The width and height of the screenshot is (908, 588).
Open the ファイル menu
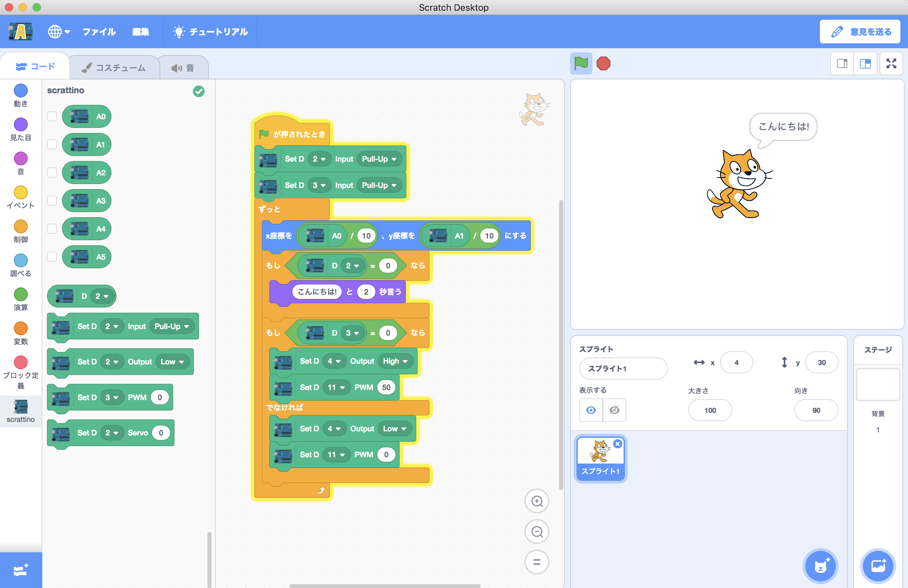point(99,32)
